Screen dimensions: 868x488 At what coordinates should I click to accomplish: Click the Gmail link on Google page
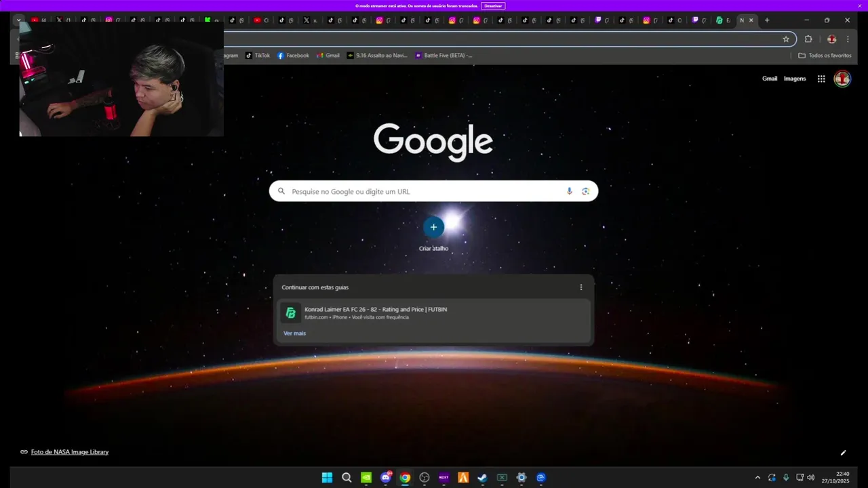pyautogui.click(x=770, y=79)
